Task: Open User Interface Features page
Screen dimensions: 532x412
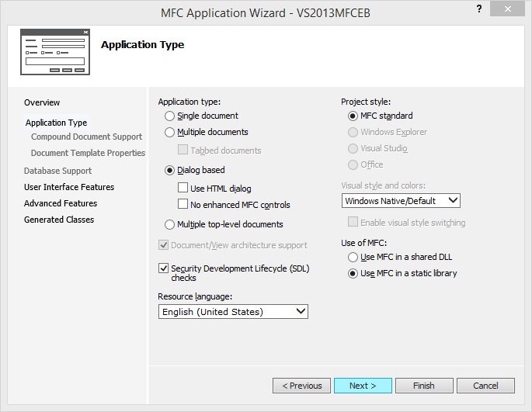Action: click(x=69, y=187)
